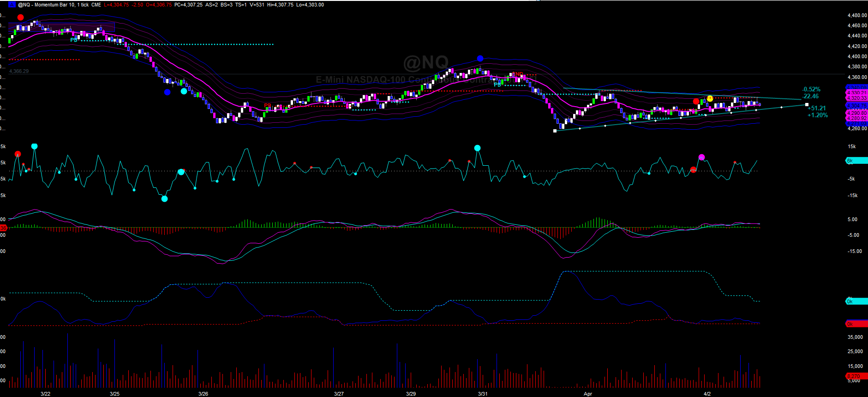Screen dimensions: 868x397
Task: Select the Apr date label on time axis
Action: point(587,394)
